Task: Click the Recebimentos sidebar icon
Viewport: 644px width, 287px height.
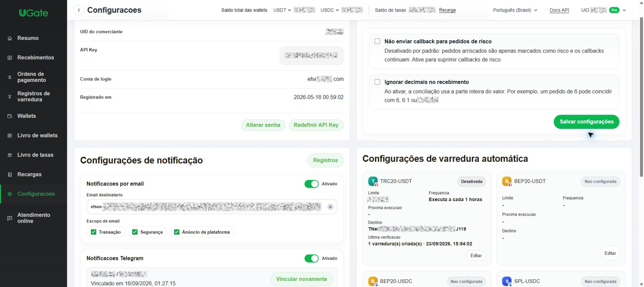Action: (x=10, y=58)
